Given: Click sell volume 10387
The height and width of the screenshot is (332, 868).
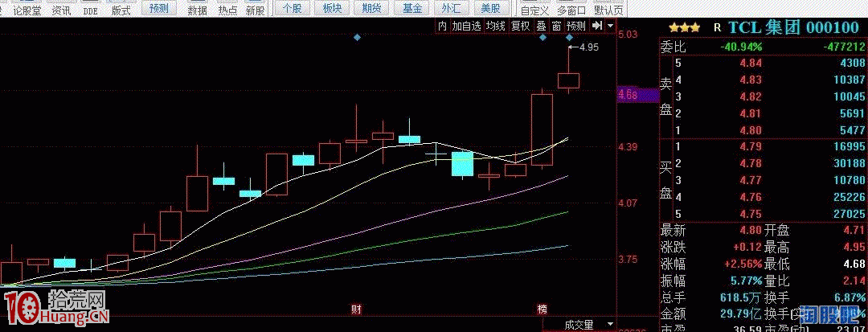Looking at the screenshot, I should pos(851,80).
